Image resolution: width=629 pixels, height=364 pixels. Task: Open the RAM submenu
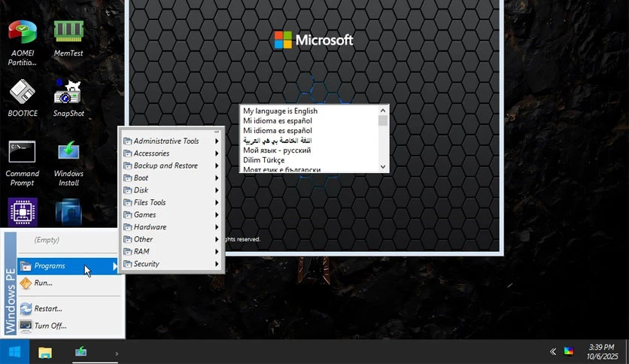pyautogui.click(x=172, y=251)
